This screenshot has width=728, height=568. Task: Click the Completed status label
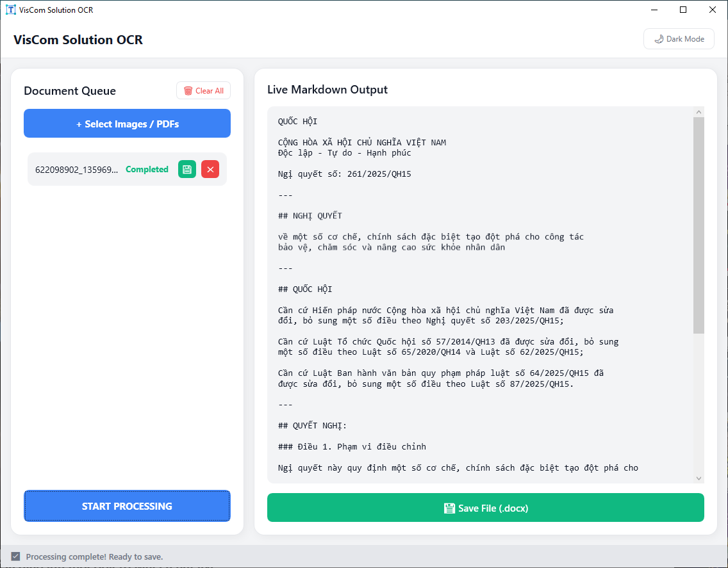coord(147,170)
